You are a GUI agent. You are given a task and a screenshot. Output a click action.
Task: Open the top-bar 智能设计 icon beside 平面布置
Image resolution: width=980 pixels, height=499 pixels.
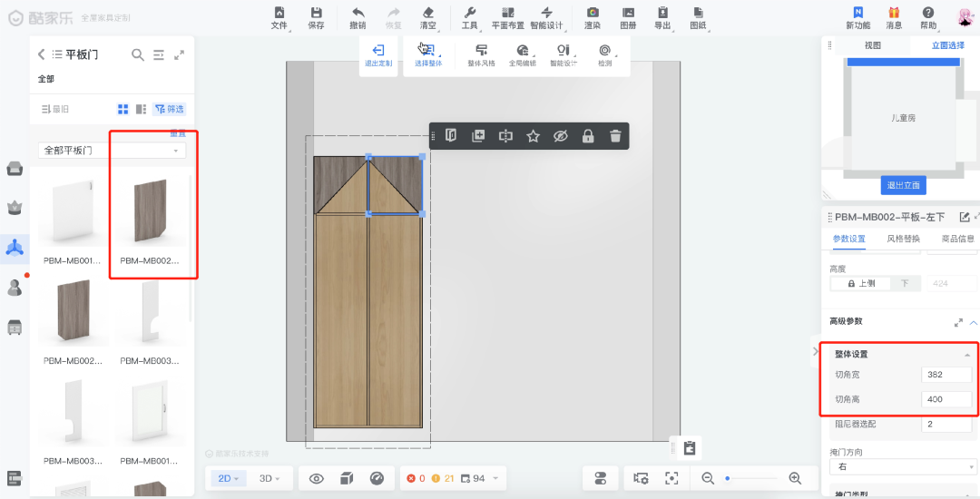point(546,13)
